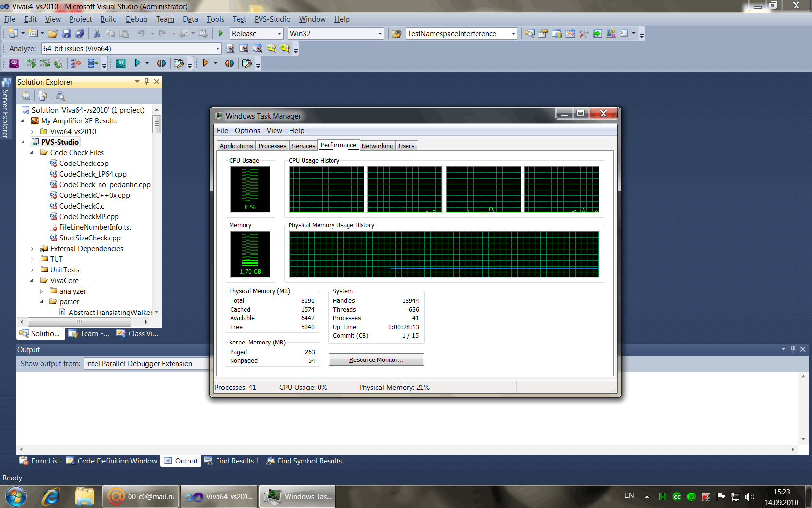Open the Team Explorer tab
Image resolution: width=812 pixels, height=508 pixels.
pos(89,333)
